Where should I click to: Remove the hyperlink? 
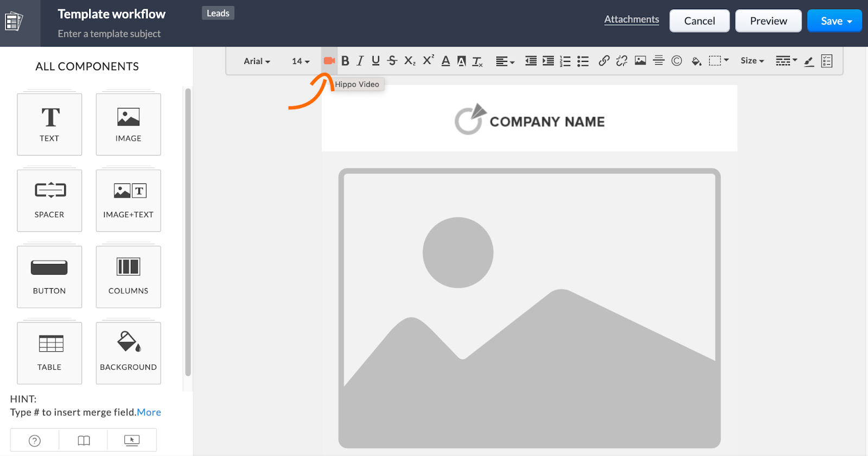622,61
